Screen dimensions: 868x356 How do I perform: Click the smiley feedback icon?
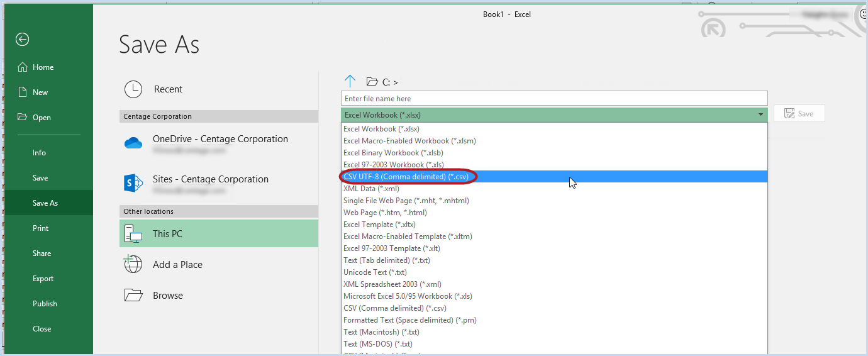863,14
